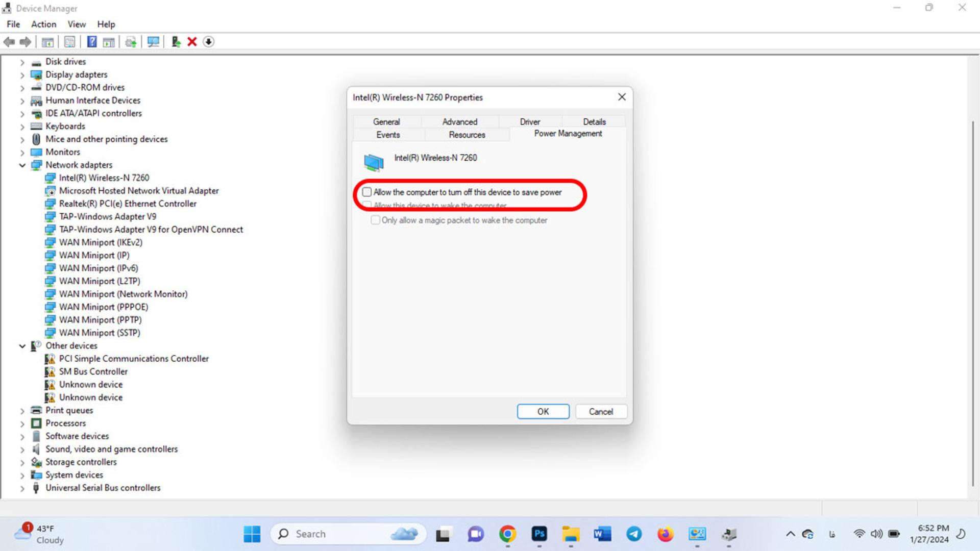Collapse Other devices category
The width and height of the screenshot is (980, 551).
point(22,346)
